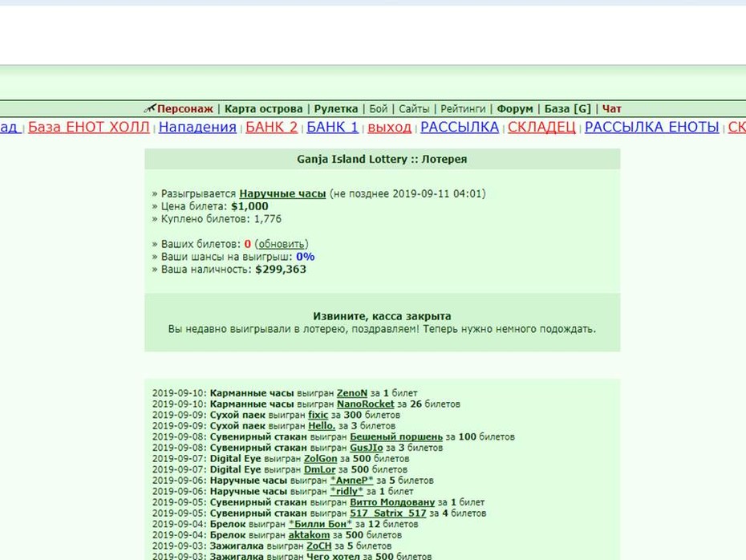Image resolution: width=746 pixels, height=560 pixels.
Task: Open winner *АмпеР* profile
Action: tap(351, 481)
